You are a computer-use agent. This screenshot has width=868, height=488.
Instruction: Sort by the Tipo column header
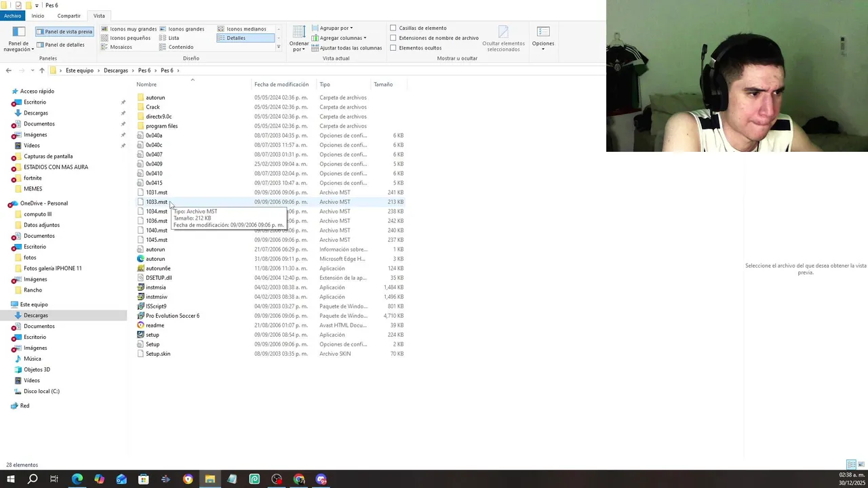325,85
